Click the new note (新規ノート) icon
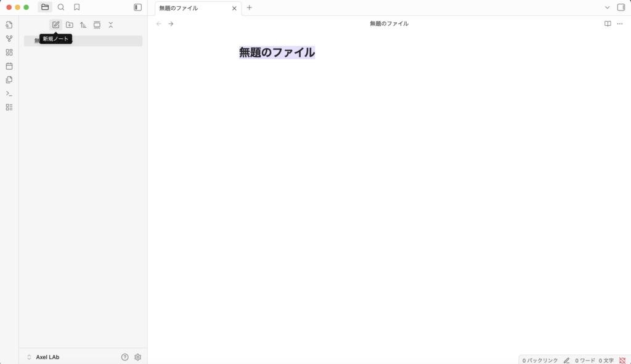The width and height of the screenshot is (631, 364). (55, 25)
